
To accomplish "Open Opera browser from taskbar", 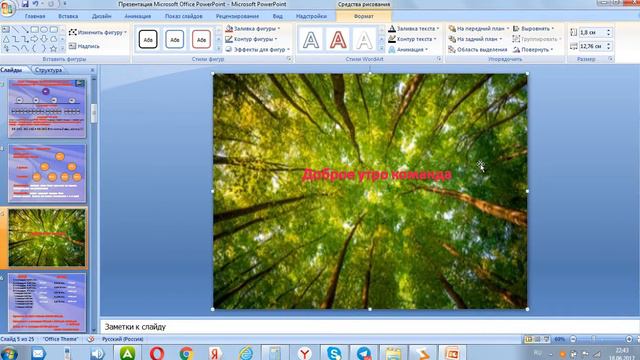I will click(157, 353).
